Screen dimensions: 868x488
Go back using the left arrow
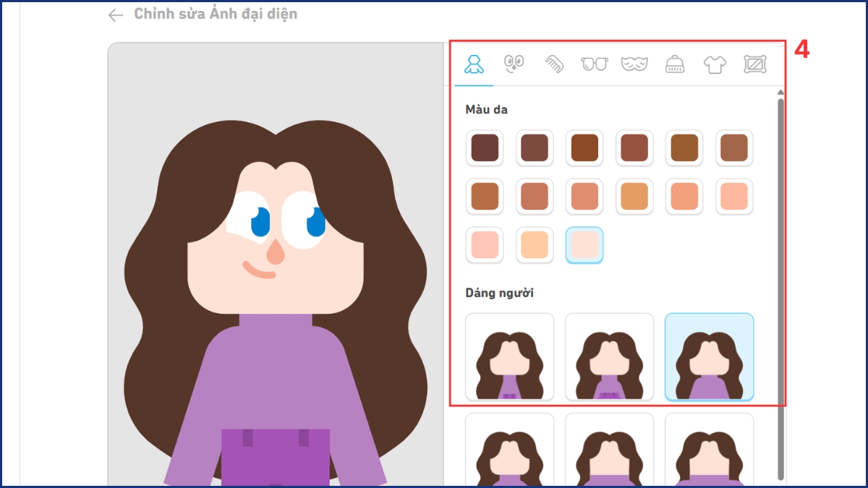(x=115, y=15)
